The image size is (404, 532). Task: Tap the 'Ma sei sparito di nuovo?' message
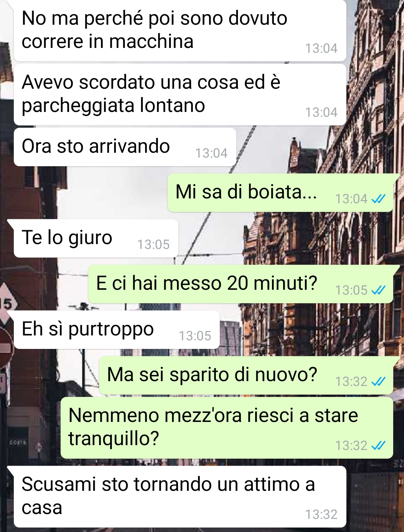(246, 376)
